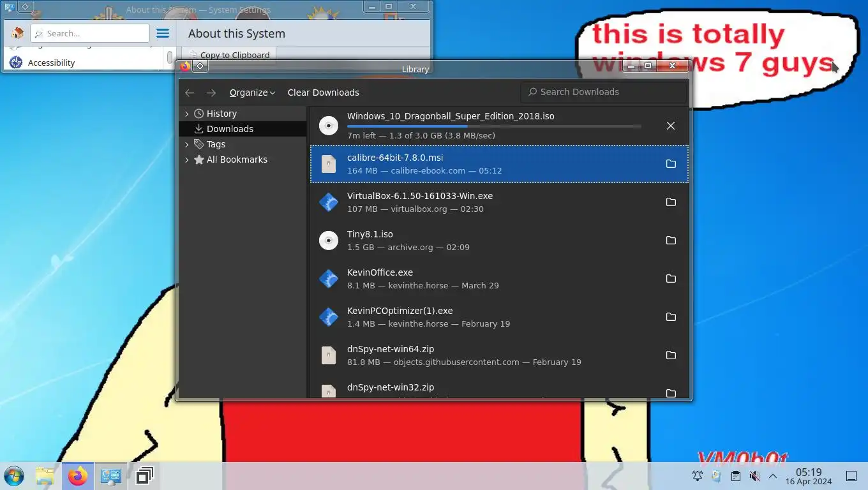Open the file manager from the taskbar
Image resolution: width=868 pixels, height=490 pixels.
pos(45,476)
